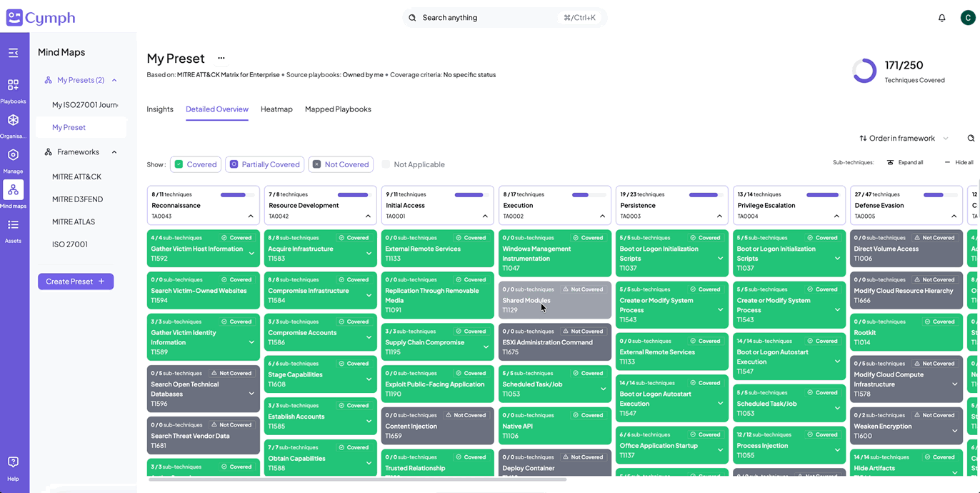Collapse the Execution column
Viewport: 980px width, 493px height.
[602, 216]
